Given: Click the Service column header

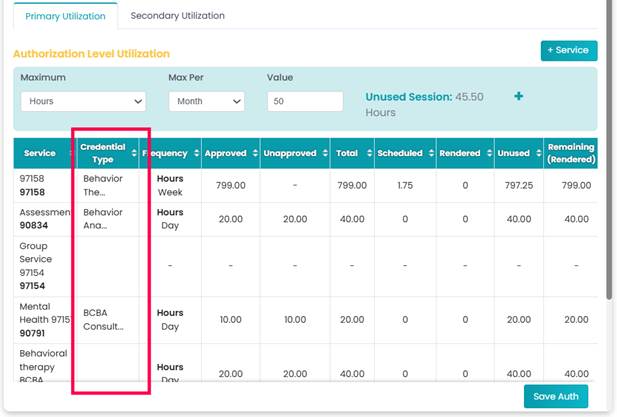Looking at the screenshot, I should pos(40,153).
